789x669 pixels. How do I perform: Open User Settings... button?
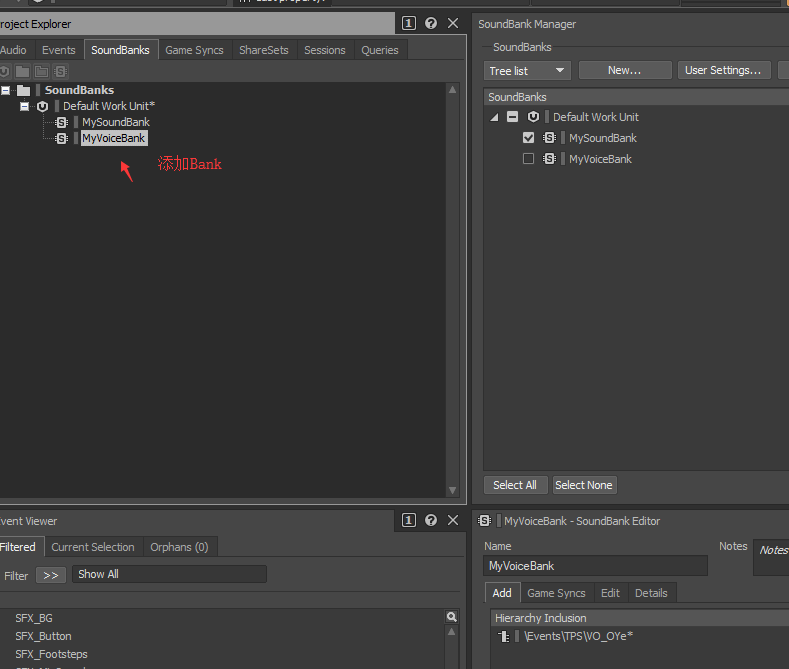[x=724, y=70]
